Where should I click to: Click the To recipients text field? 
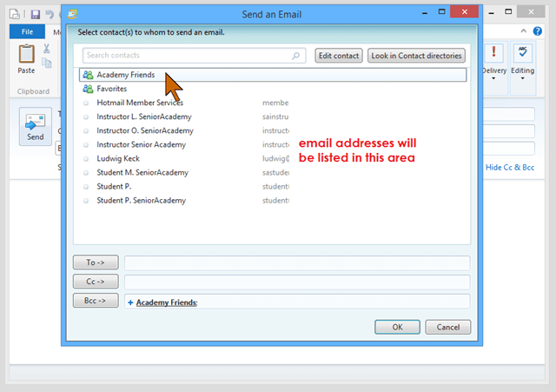[x=296, y=262]
